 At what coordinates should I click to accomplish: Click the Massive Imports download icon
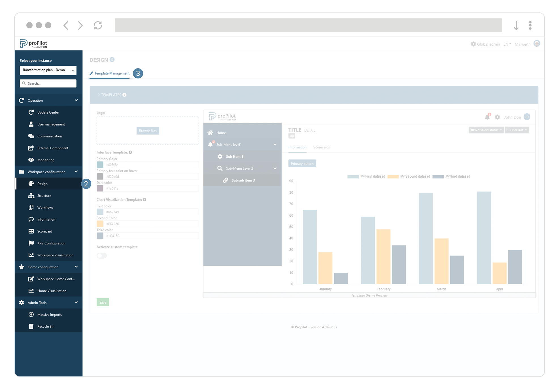[31, 314]
